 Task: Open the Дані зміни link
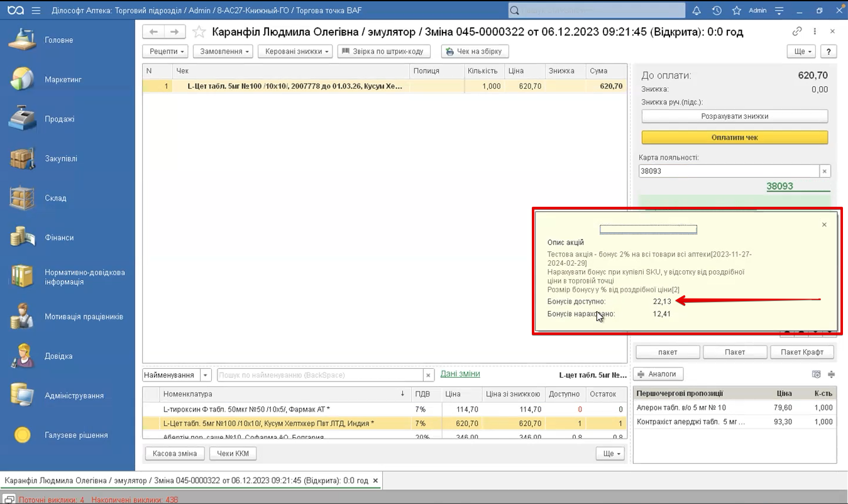460,374
